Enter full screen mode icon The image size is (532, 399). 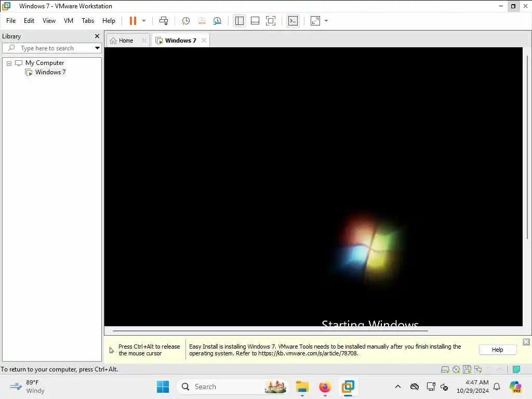(270, 21)
